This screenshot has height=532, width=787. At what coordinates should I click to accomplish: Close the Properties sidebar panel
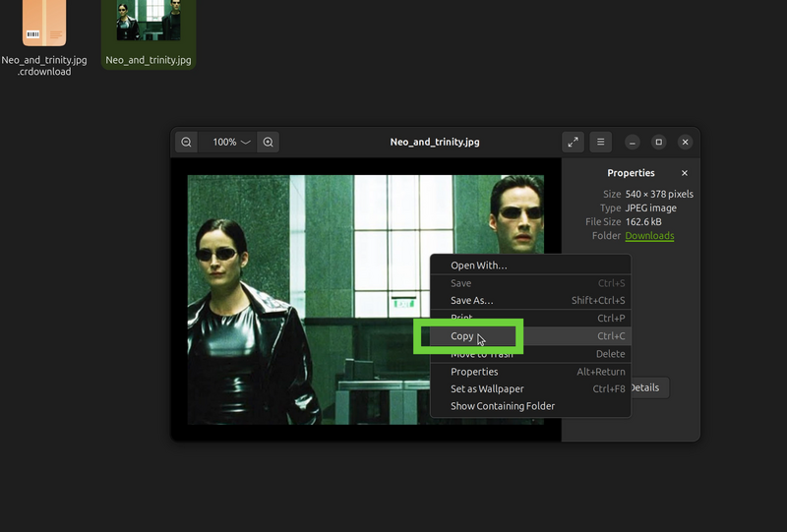click(685, 173)
